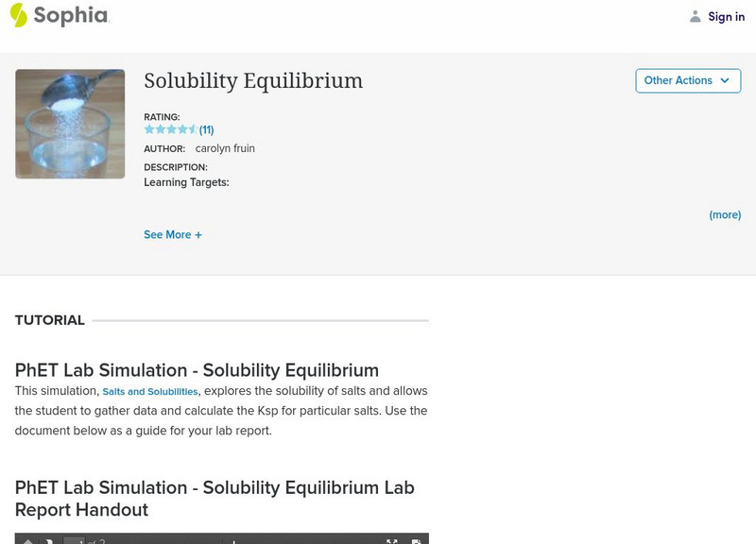Click the (11) ratings count
This screenshot has width=756, height=544.
coord(207,130)
